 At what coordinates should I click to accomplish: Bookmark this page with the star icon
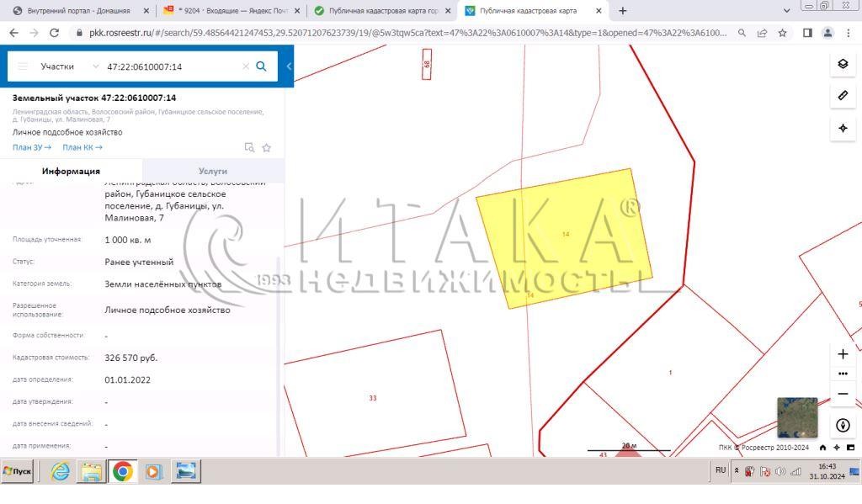coord(782,33)
